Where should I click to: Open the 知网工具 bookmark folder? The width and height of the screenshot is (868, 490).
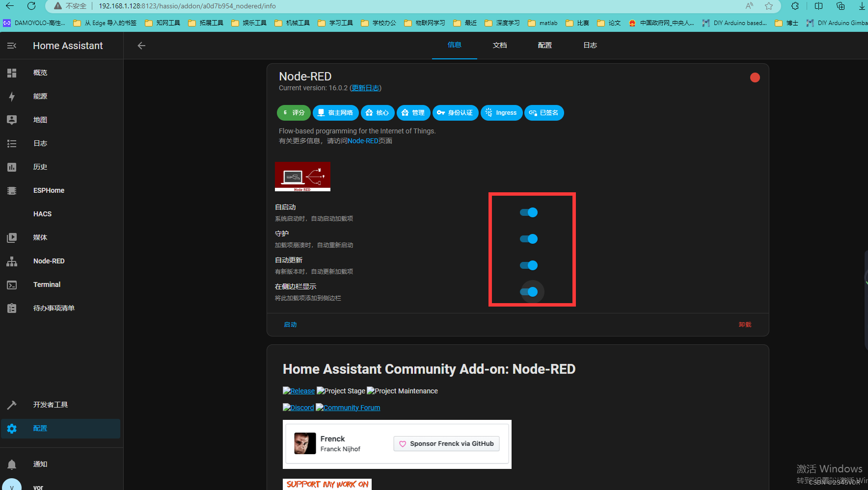click(x=163, y=23)
